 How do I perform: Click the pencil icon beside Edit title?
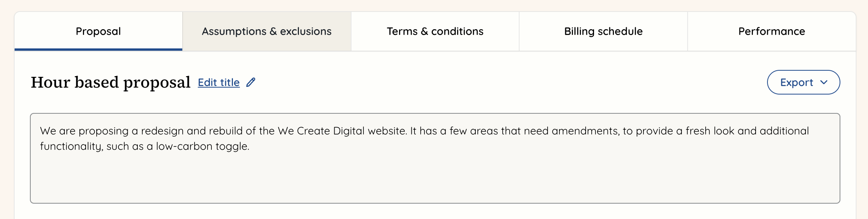tap(251, 82)
